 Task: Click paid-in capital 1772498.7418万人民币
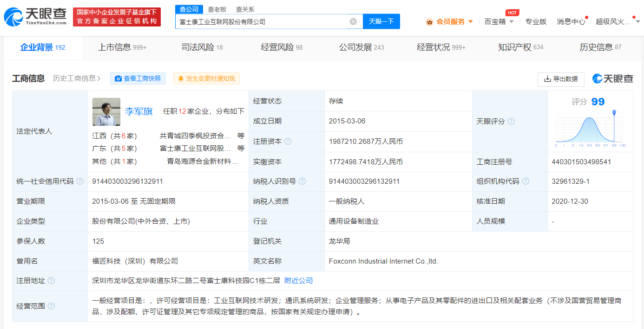click(366, 162)
